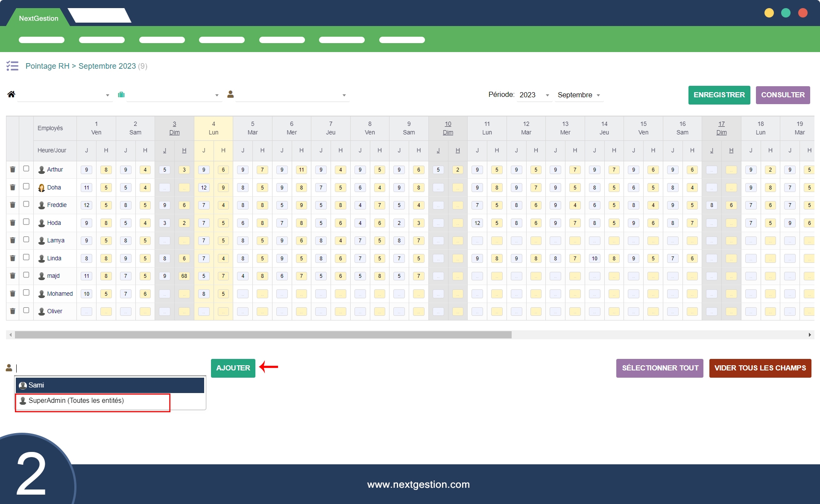820x504 pixels.
Task: Choose SuperAdmin (Toutes les entités) from list
Action: pyautogui.click(x=76, y=401)
